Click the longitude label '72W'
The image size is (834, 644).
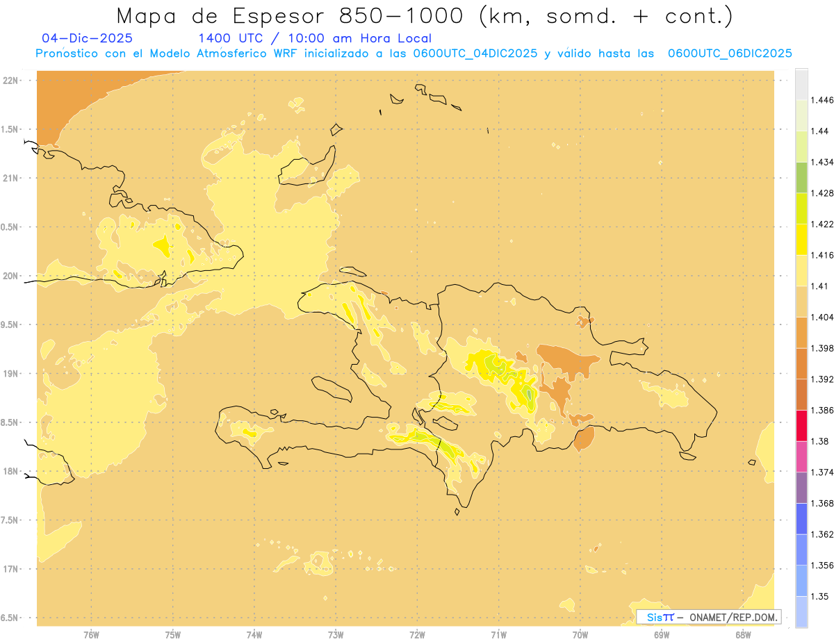click(417, 634)
